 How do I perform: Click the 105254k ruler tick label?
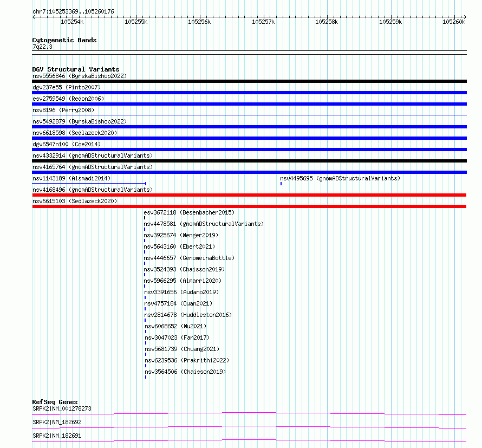72,22
